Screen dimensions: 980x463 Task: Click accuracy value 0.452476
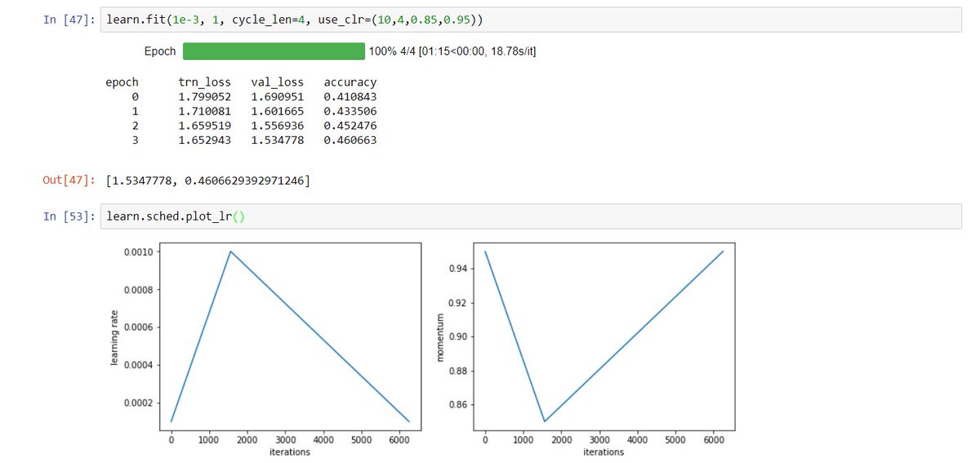(350, 127)
